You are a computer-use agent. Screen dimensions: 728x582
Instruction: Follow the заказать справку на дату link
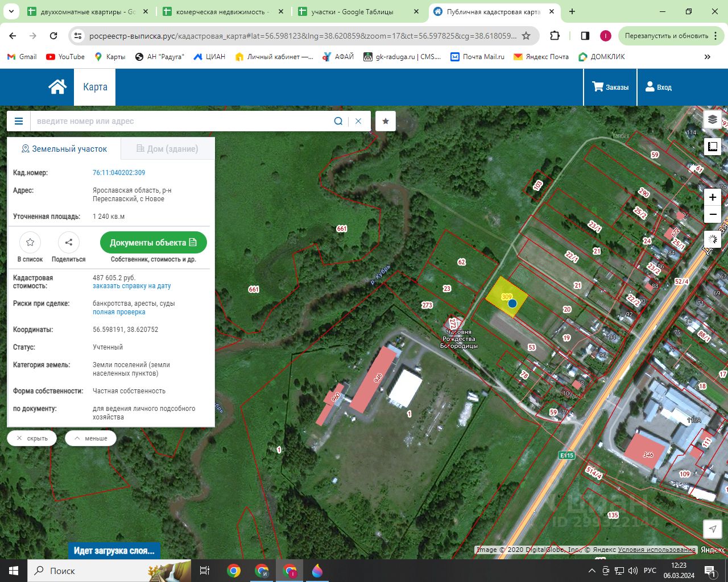coord(132,286)
